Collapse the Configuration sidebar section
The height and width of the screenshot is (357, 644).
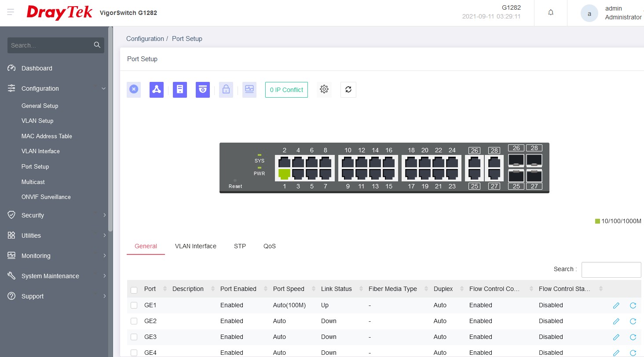point(56,88)
